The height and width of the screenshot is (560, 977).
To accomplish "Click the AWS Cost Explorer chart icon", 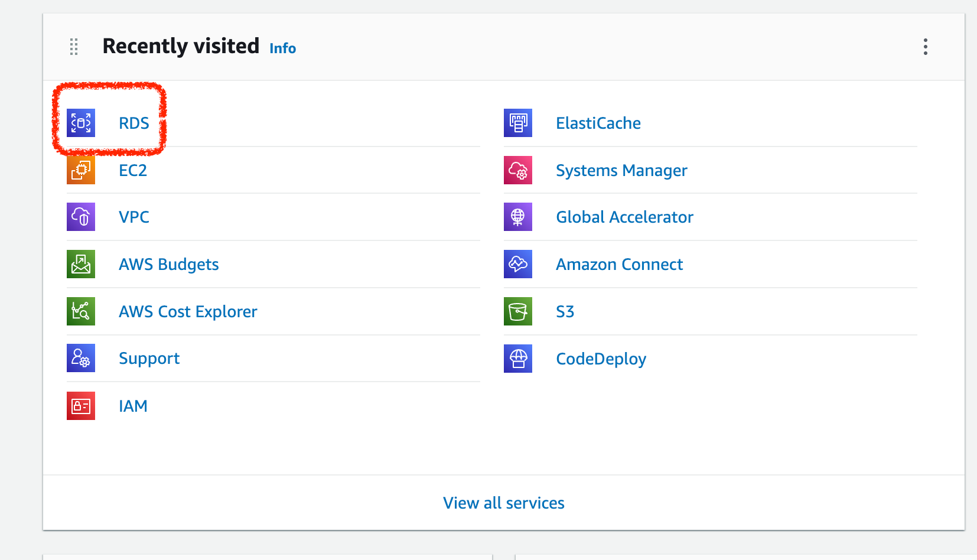I will [x=81, y=311].
